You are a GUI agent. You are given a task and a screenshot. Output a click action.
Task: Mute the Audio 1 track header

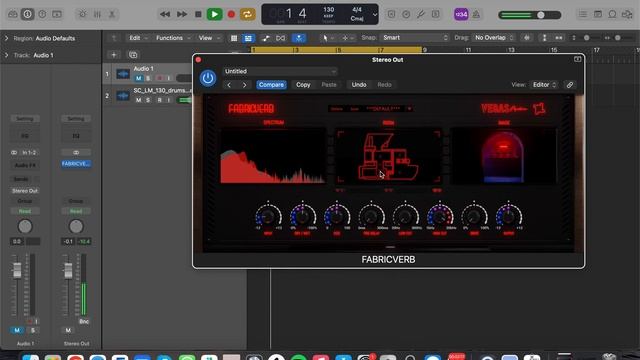[x=139, y=78]
